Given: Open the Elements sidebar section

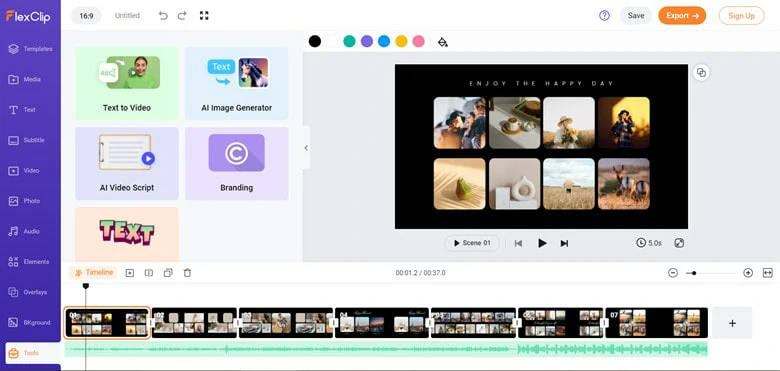Looking at the screenshot, I should pos(30,262).
